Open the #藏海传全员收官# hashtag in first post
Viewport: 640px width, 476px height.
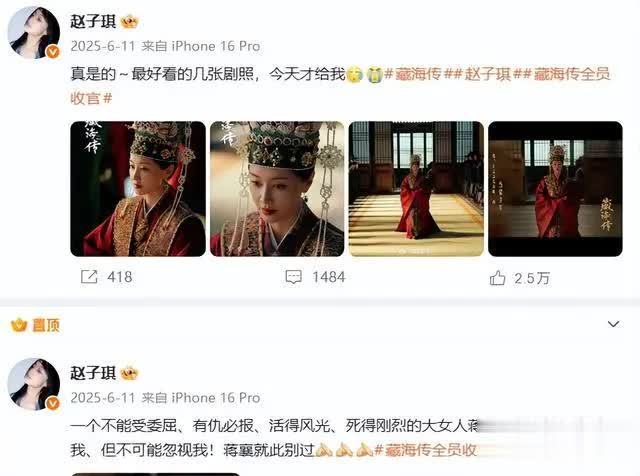coord(340,86)
